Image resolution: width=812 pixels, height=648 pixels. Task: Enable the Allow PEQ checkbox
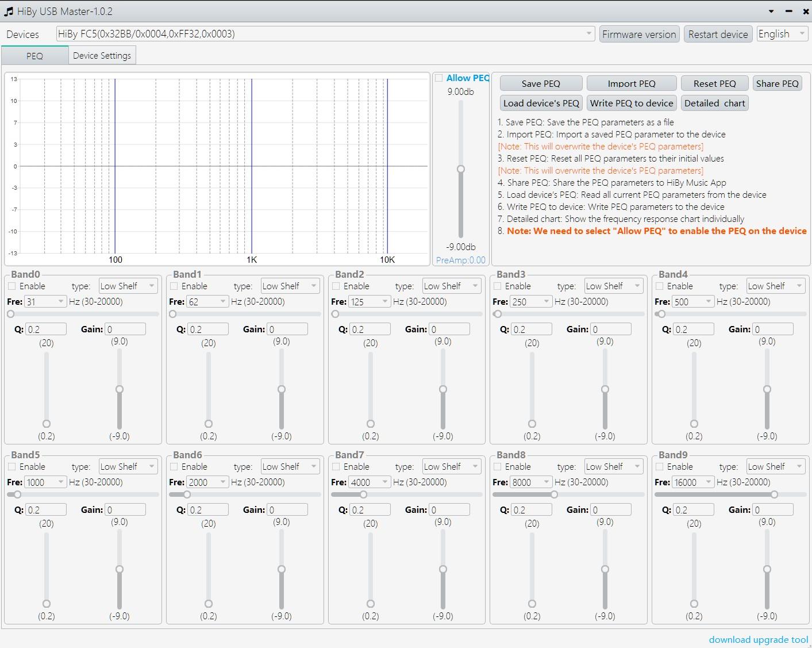[x=439, y=78]
